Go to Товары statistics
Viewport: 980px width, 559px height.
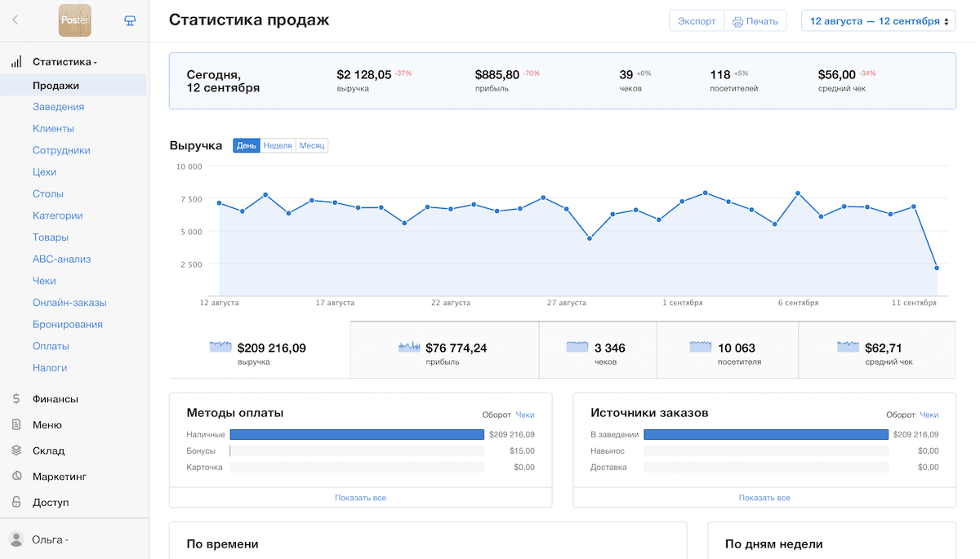coord(51,237)
